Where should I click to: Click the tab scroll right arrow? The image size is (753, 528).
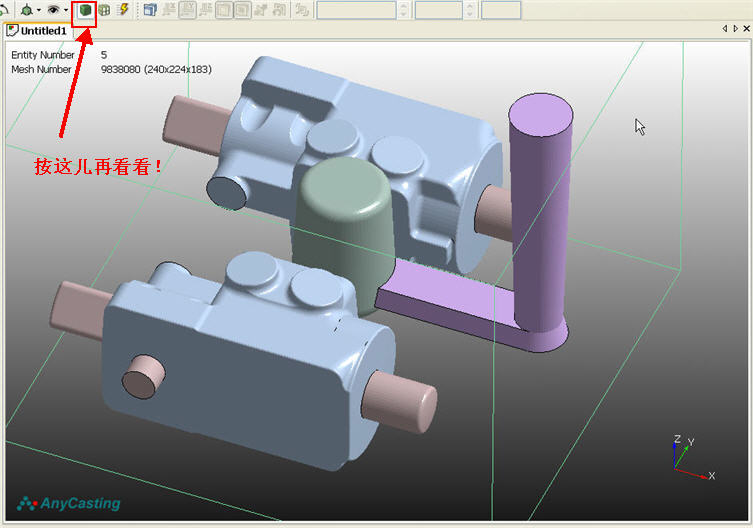735,29
